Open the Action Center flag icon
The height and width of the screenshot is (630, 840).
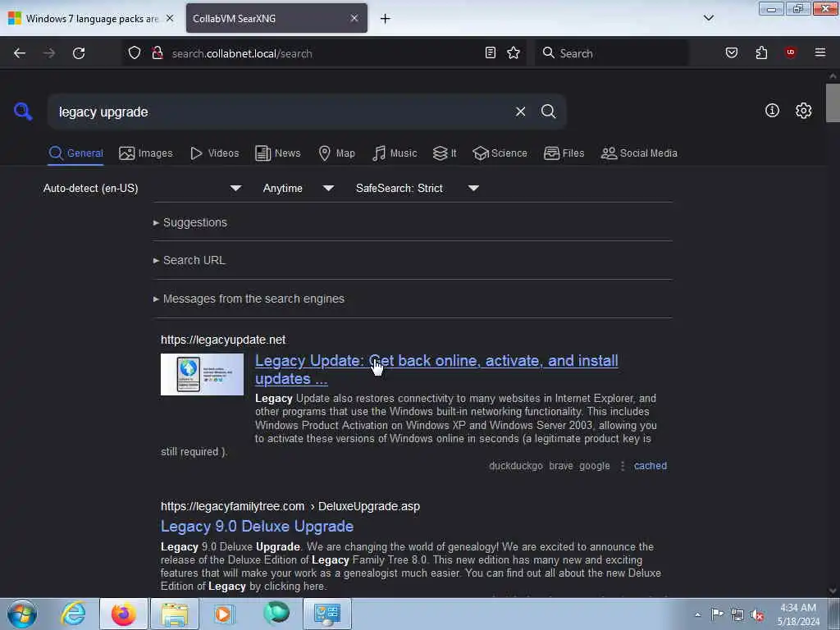pyautogui.click(x=717, y=614)
